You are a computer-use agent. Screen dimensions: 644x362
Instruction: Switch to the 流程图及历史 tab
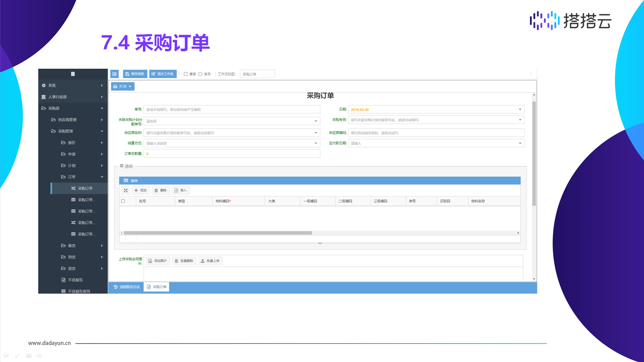(126, 287)
